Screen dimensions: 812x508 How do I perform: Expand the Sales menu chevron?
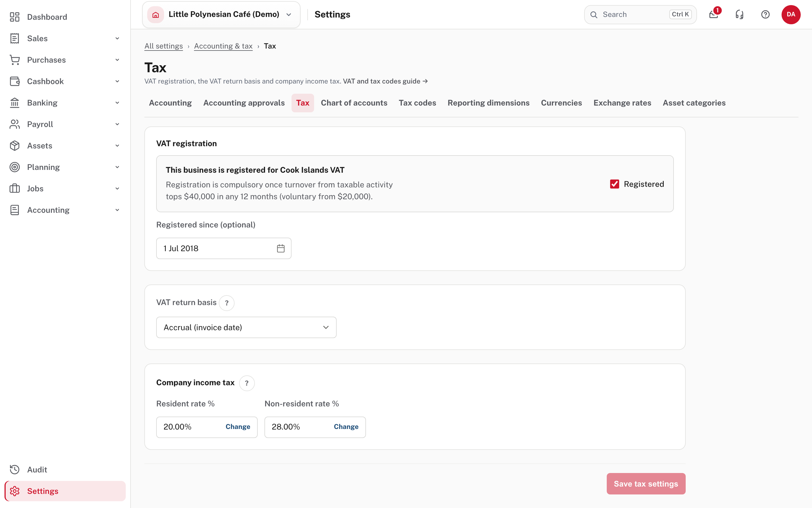click(x=117, y=38)
